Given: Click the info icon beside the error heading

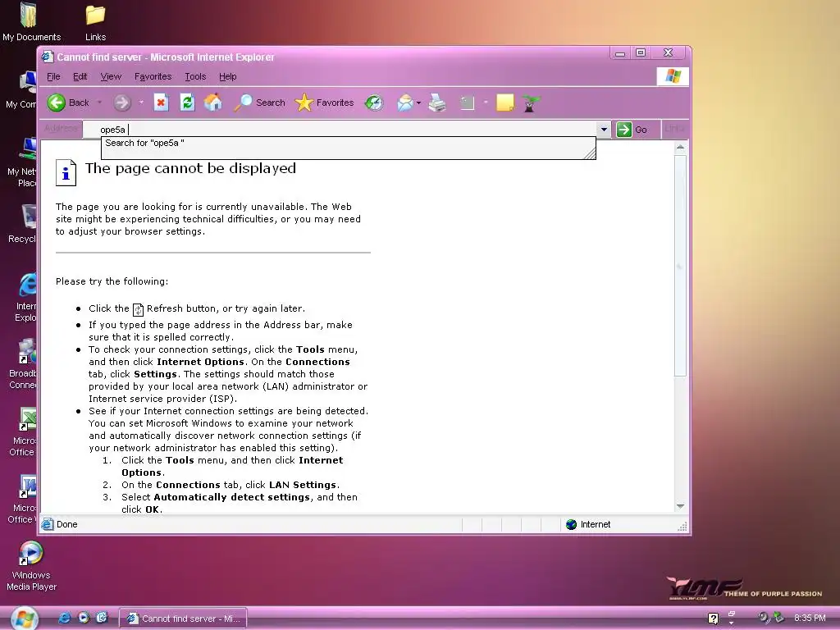Looking at the screenshot, I should tap(66, 172).
